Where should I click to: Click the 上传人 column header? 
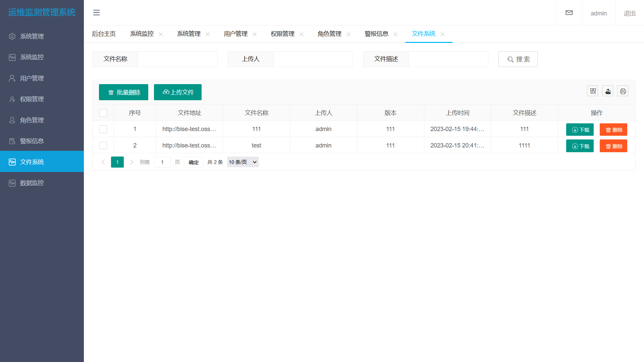tap(323, 113)
